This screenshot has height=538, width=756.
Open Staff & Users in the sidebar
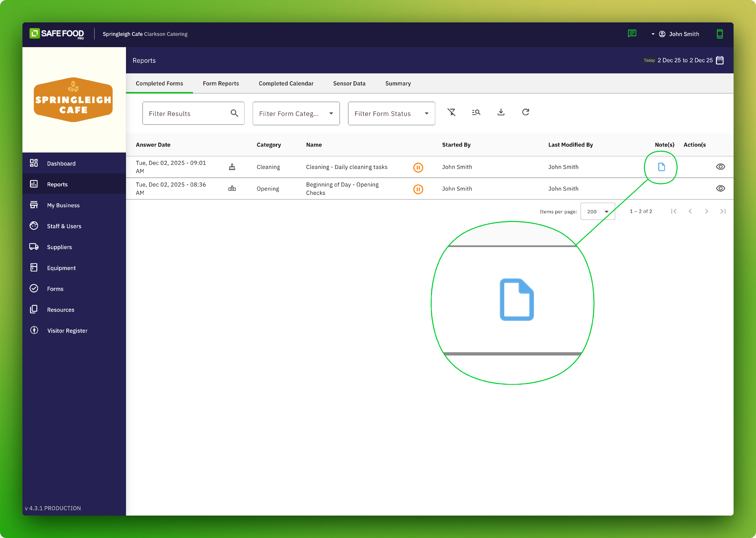pyautogui.click(x=64, y=226)
